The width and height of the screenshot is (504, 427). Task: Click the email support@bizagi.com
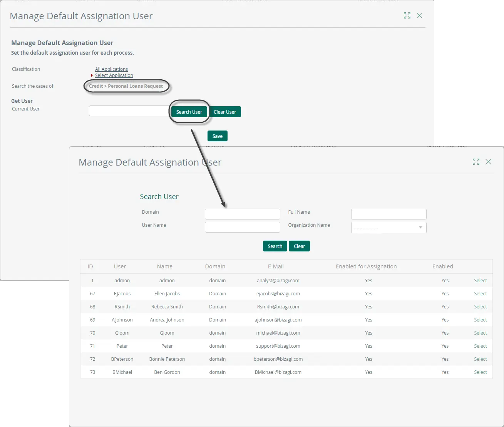[278, 346]
